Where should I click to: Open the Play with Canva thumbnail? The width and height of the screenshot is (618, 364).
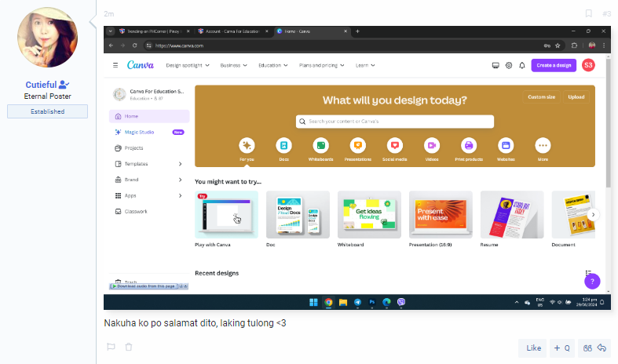226,215
